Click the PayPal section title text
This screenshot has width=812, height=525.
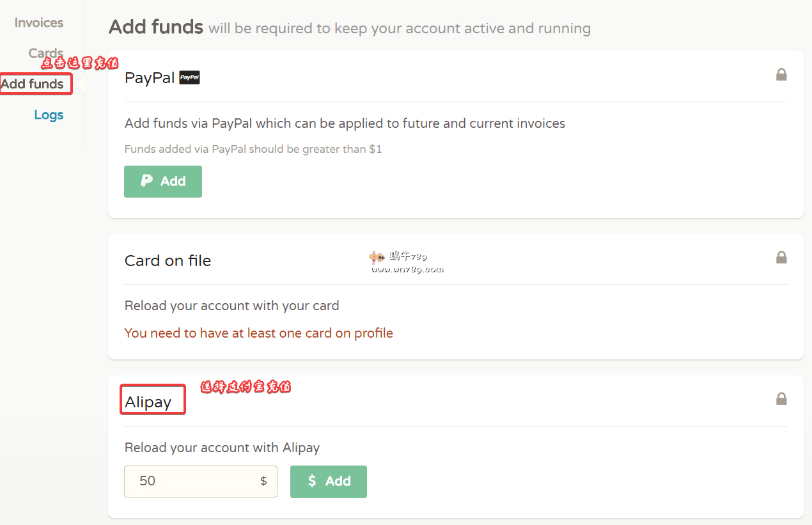tap(150, 78)
